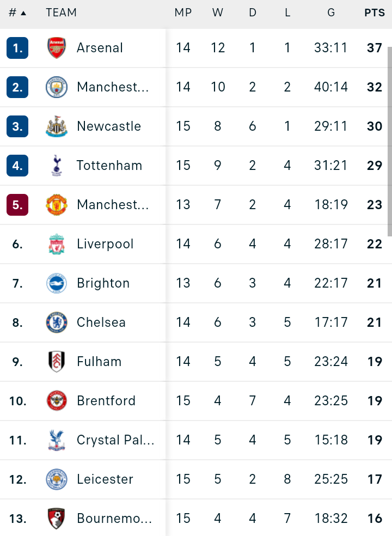Click the vertical scrollbar thumb
The width and height of the screenshot is (392, 536).
point(390,142)
